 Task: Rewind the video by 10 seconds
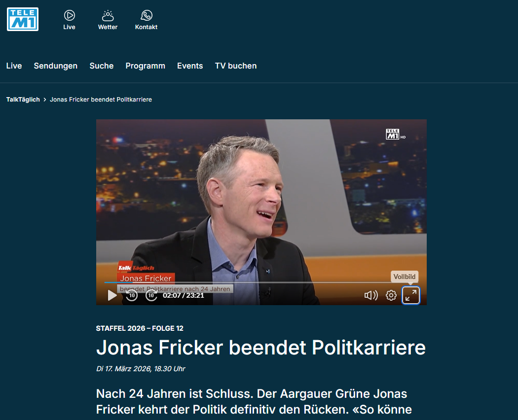[132, 295]
